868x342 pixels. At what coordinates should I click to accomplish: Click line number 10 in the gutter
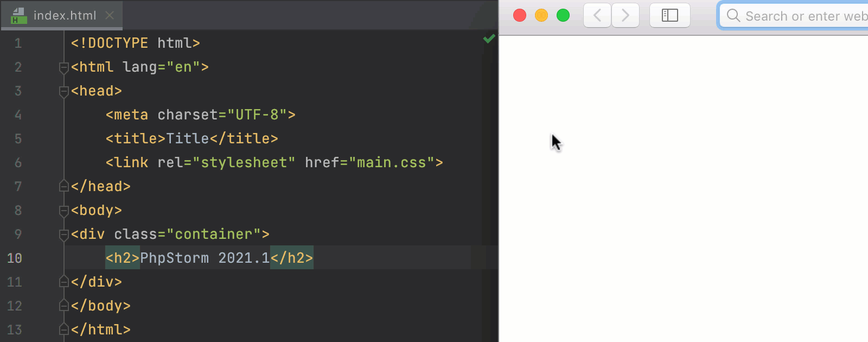15,258
